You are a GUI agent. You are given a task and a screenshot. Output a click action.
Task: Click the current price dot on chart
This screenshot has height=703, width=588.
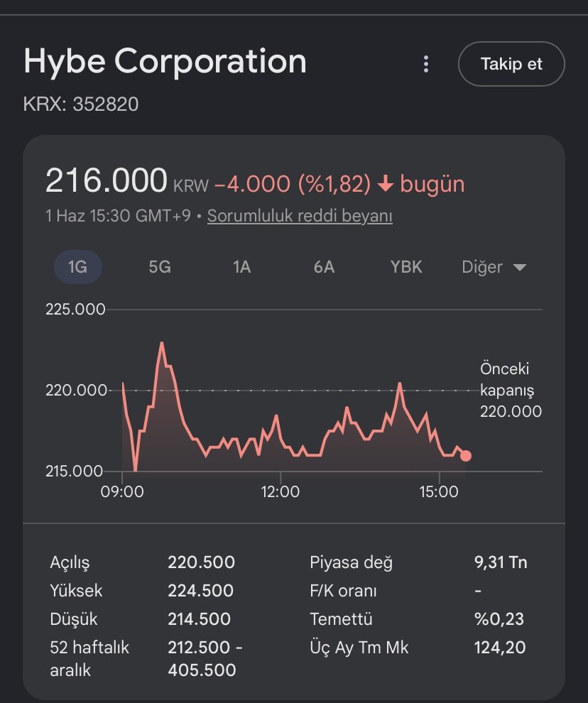coord(466,455)
